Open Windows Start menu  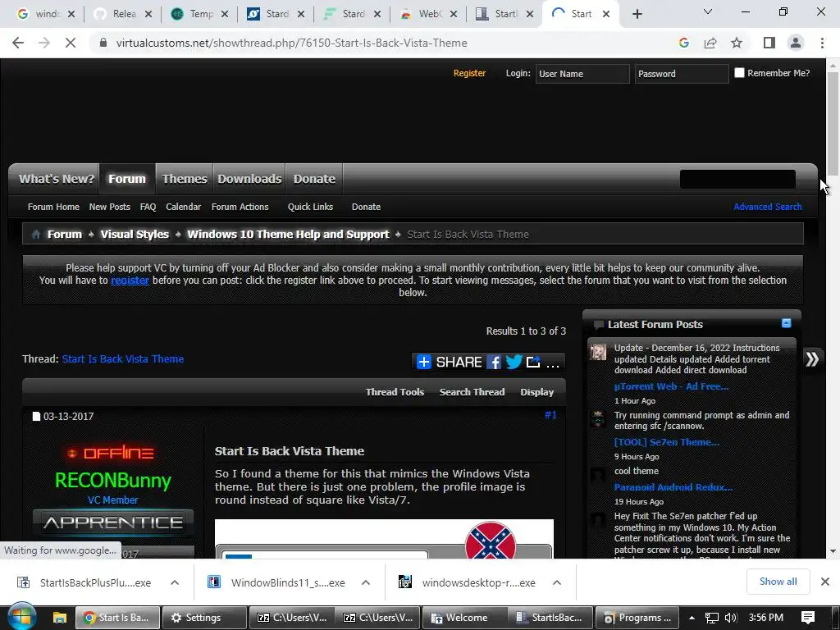pyautogui.click(x=21, y=617)
